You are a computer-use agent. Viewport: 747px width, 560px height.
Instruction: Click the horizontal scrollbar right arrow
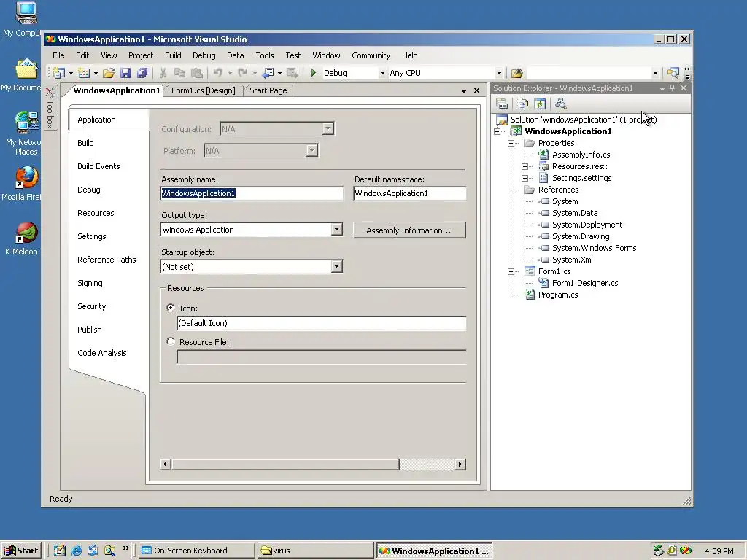(x=460, y=464)
